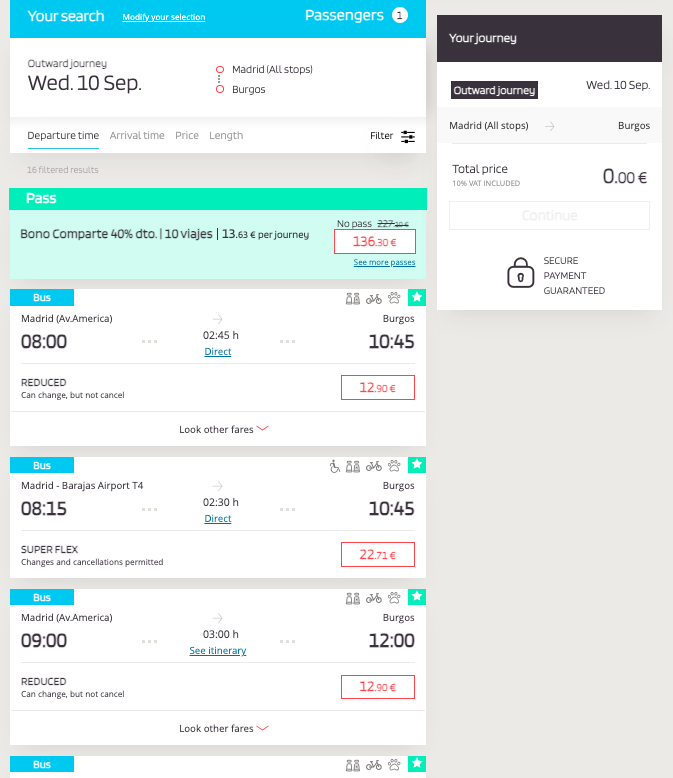The image size is (673, 778).
Task: Sort results by Price
Action: [x=187, y=136]
